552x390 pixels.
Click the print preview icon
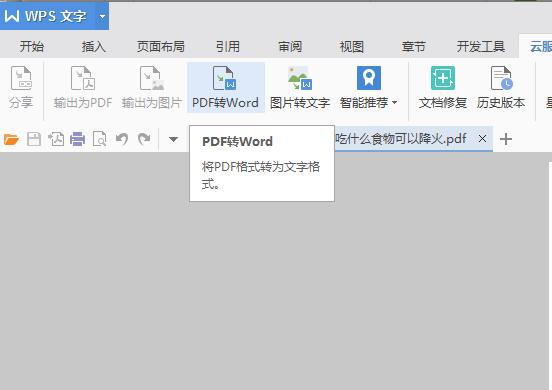[x=100, y=139]
